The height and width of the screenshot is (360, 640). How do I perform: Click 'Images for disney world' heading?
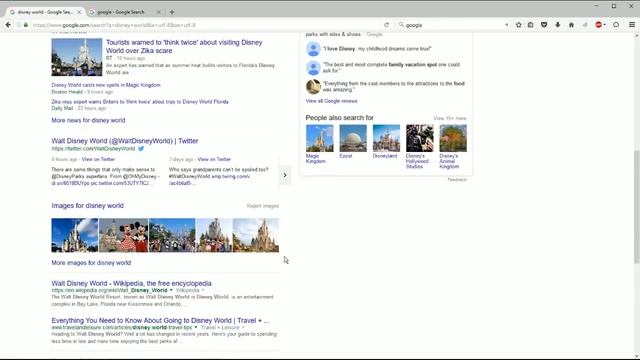(x=87, y=206)
